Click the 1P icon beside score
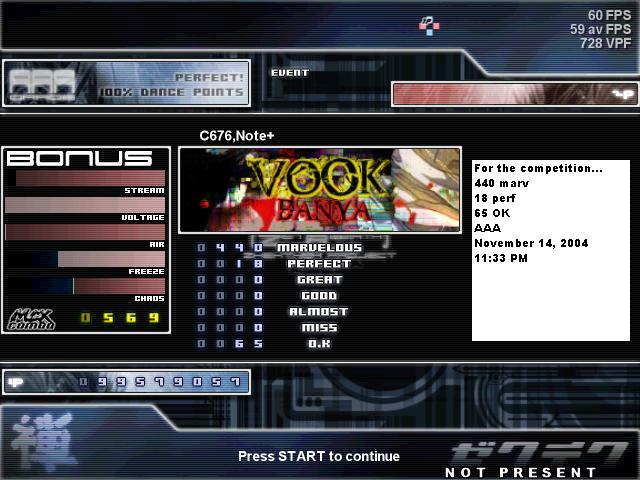This screenshot has width=640, height=480. pos(16,382)
